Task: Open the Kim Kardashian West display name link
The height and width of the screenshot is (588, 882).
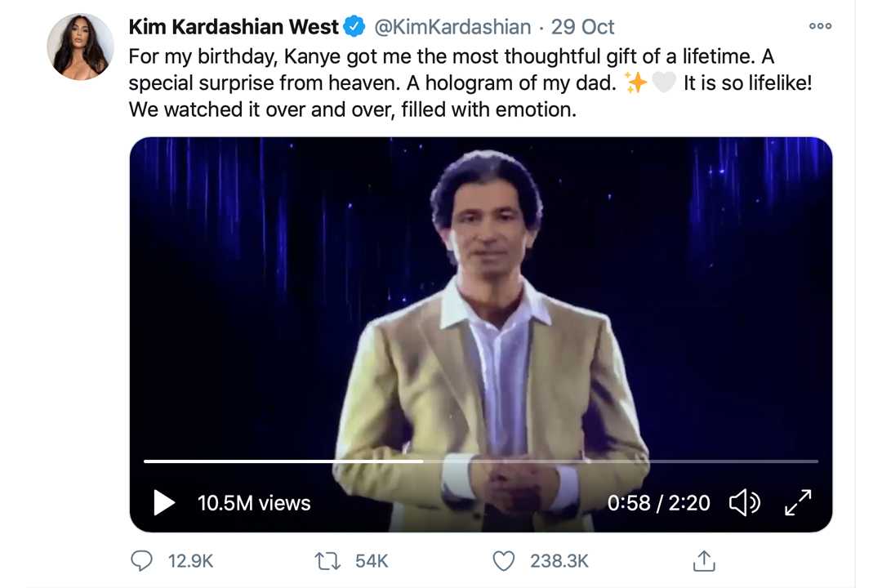Action: (x=234, y=27)
